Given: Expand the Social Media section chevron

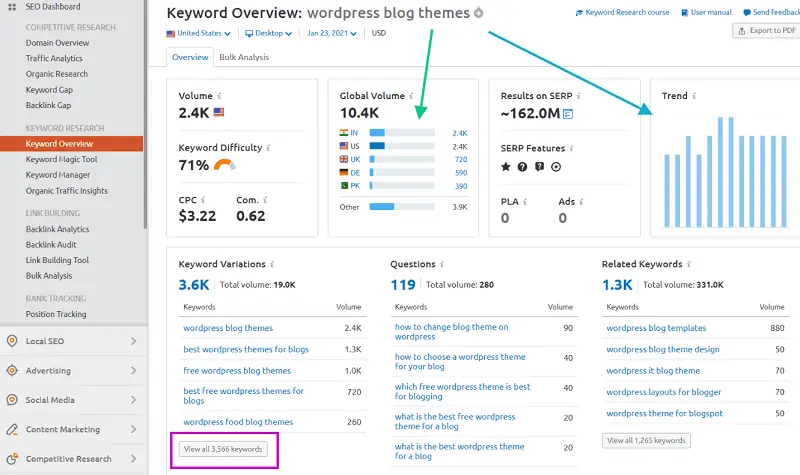Looking at the screenshot, I should tap(133, 400).
